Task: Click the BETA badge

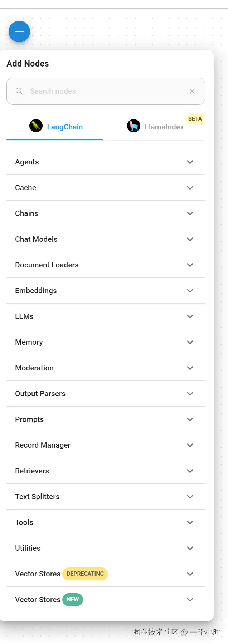Action: click(x=195, y=119)
